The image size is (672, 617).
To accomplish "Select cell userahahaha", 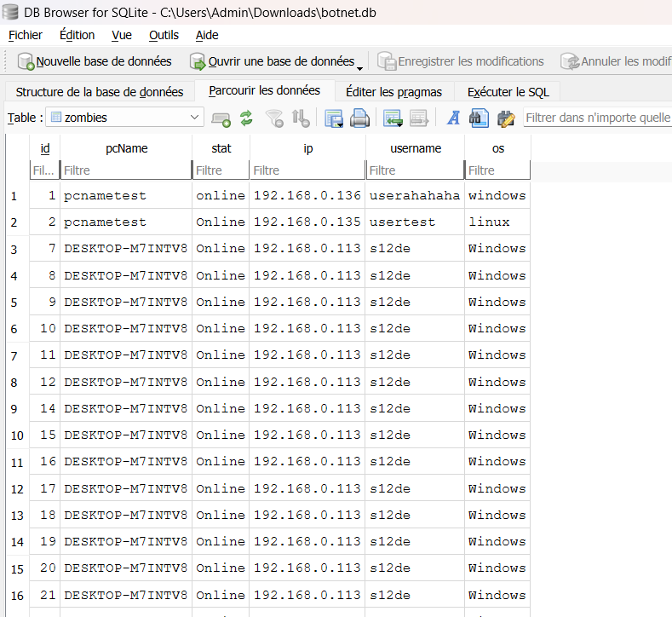I will (x=416, y=195).
